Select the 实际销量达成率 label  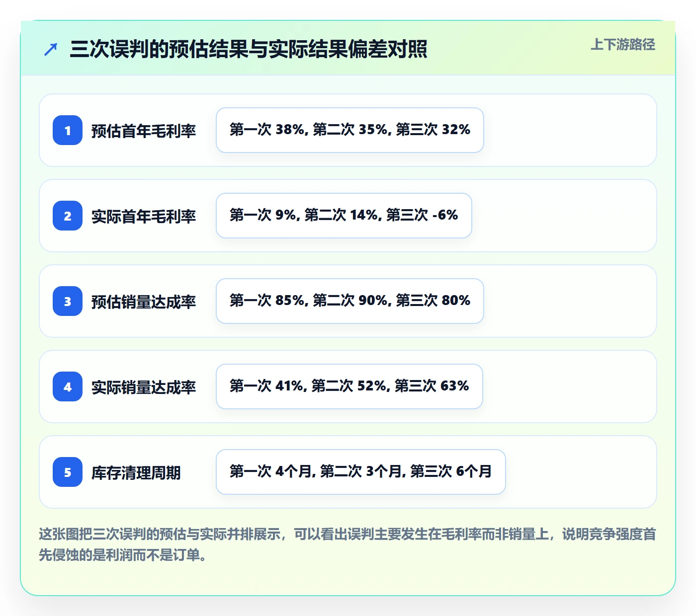click(144, 387)
